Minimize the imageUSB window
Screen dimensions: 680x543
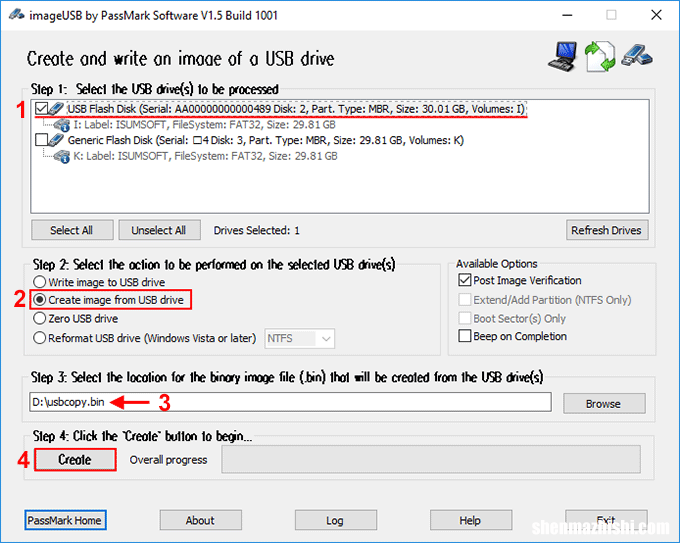(567, 15)
